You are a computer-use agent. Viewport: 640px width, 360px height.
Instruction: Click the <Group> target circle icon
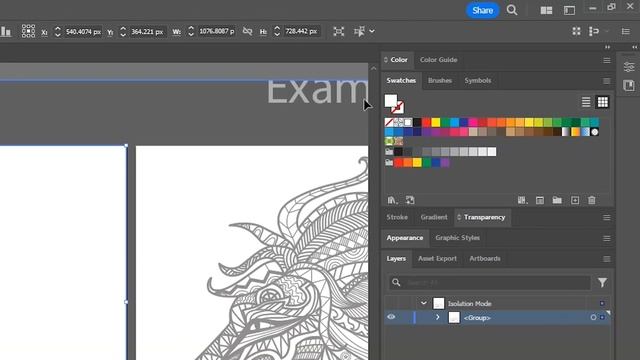coord(593,318)
